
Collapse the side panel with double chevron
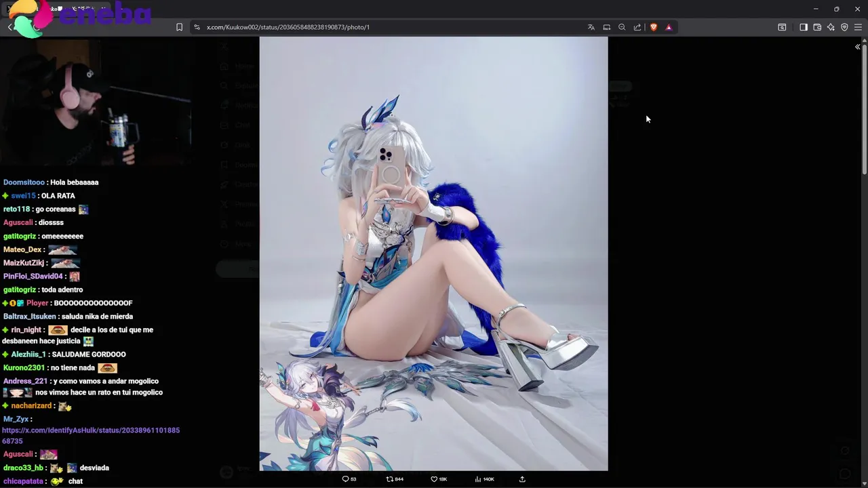pyautogui.click(x=857, y=47)
